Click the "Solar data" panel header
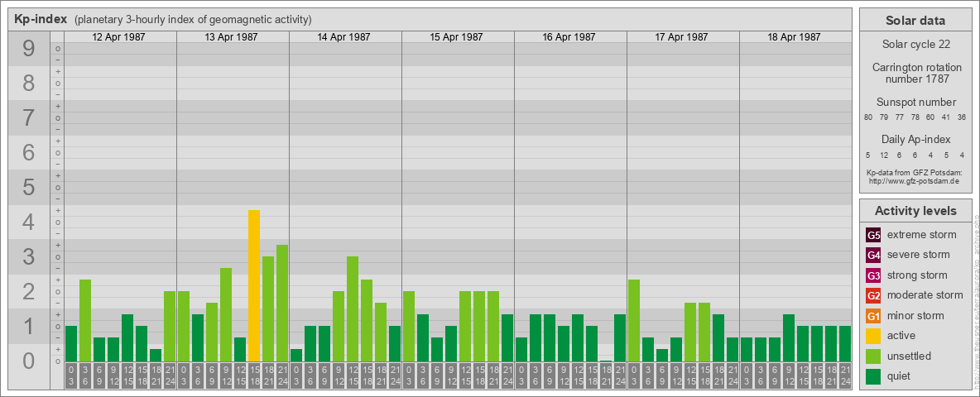Image resolution: width=980 pixels, height=397 pixels. tap(915, 20)
